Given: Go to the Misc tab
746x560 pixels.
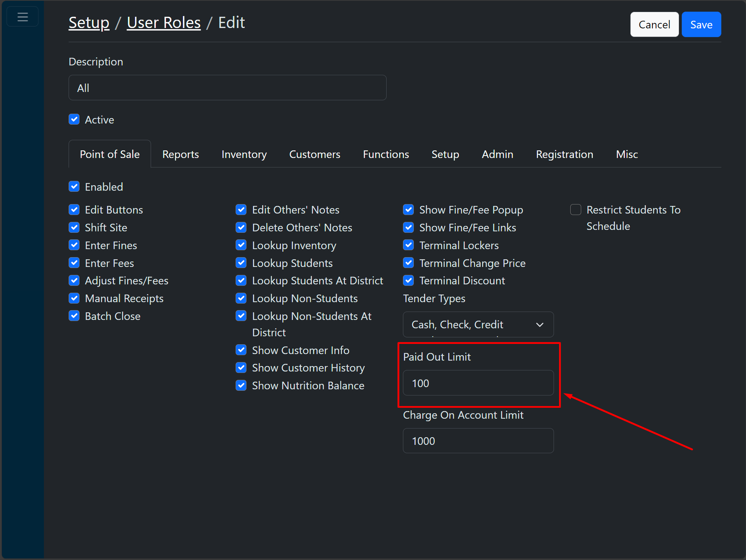Looking at the screenshot, I should coord(627,154).
